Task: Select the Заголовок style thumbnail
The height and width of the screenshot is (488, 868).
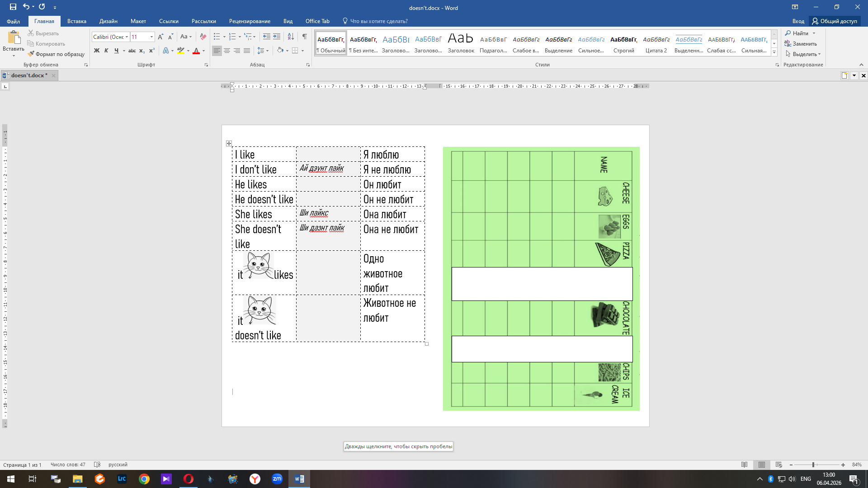Action: click(x=461, y=43)
